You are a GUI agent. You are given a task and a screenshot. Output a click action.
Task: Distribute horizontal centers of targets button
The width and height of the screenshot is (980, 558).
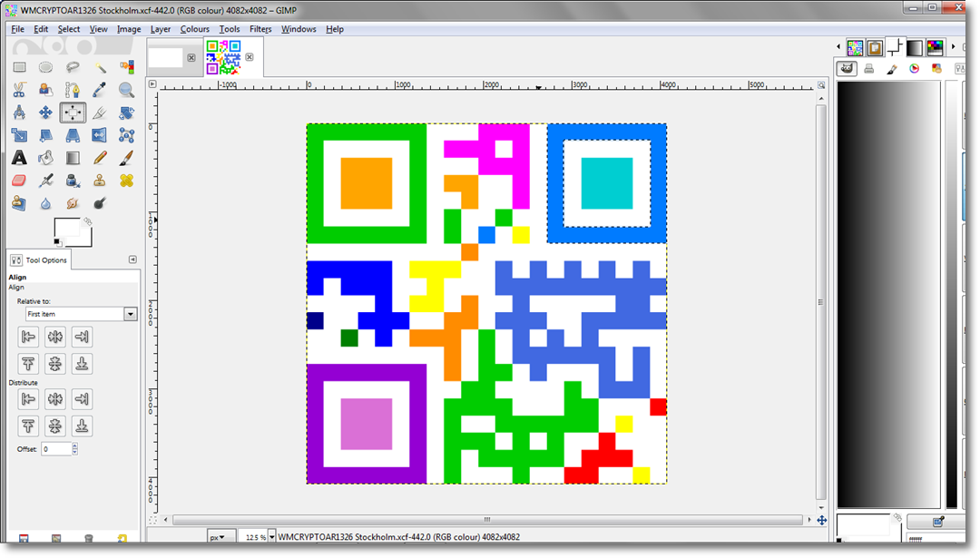tap(55, 399)
